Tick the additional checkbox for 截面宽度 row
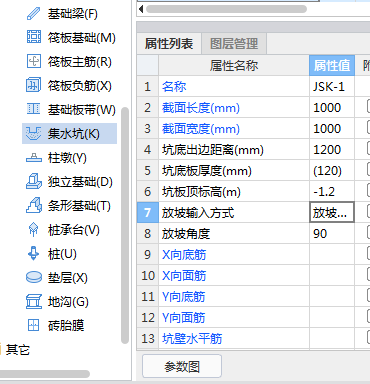The height and width of the screenshot is (384, 370). click(368, 127)
